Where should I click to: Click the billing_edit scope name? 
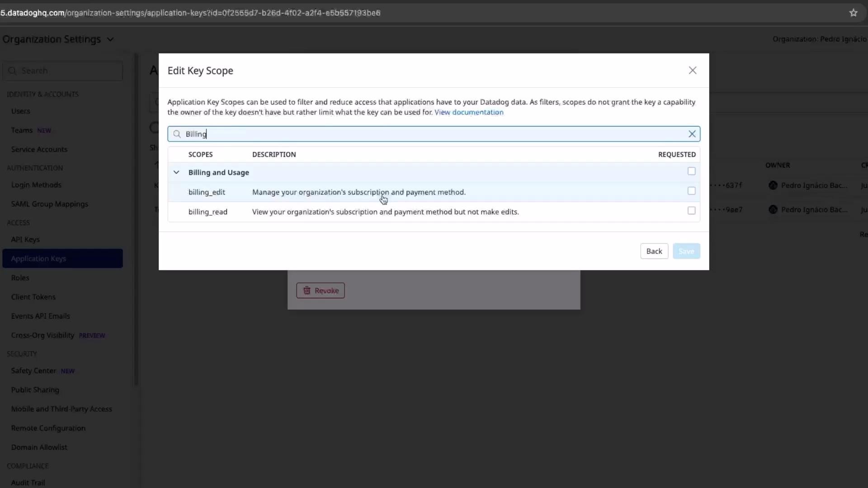tap(207, 192)
